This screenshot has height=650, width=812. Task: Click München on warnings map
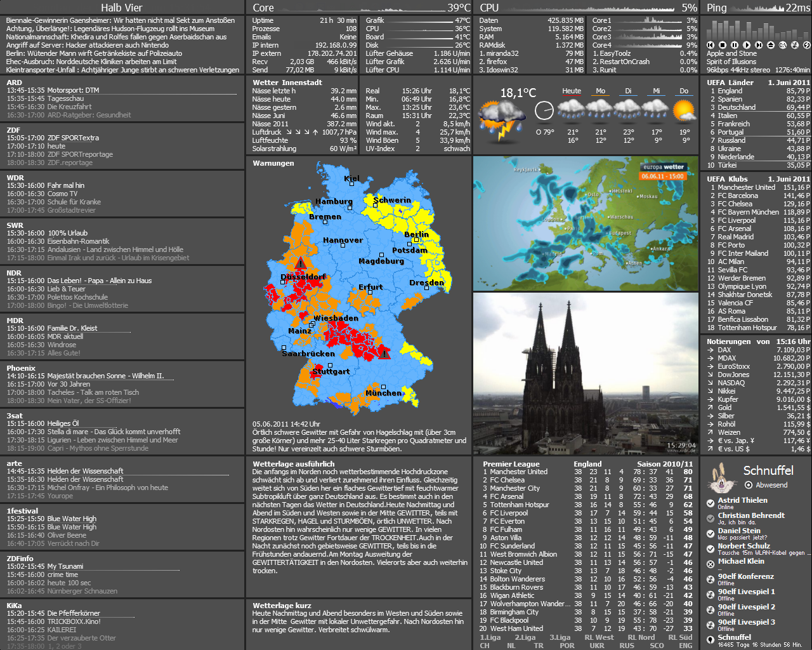383,393
